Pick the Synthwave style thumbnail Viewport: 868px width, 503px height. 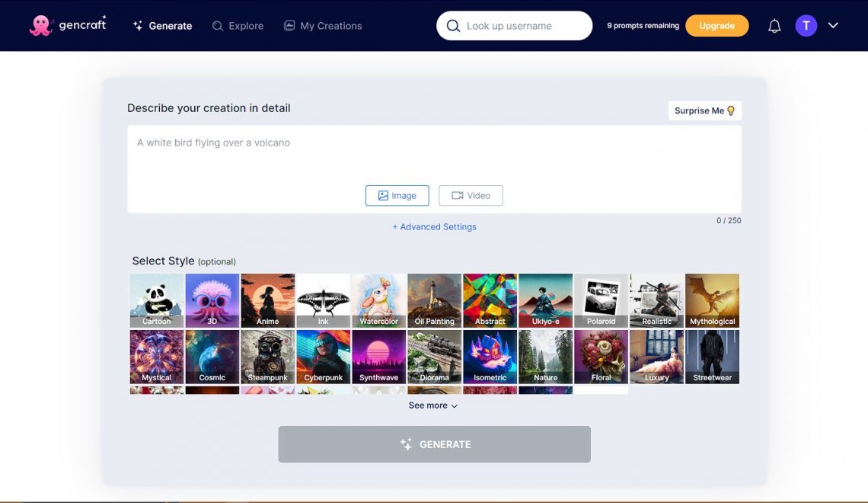[x=378, y=357]
